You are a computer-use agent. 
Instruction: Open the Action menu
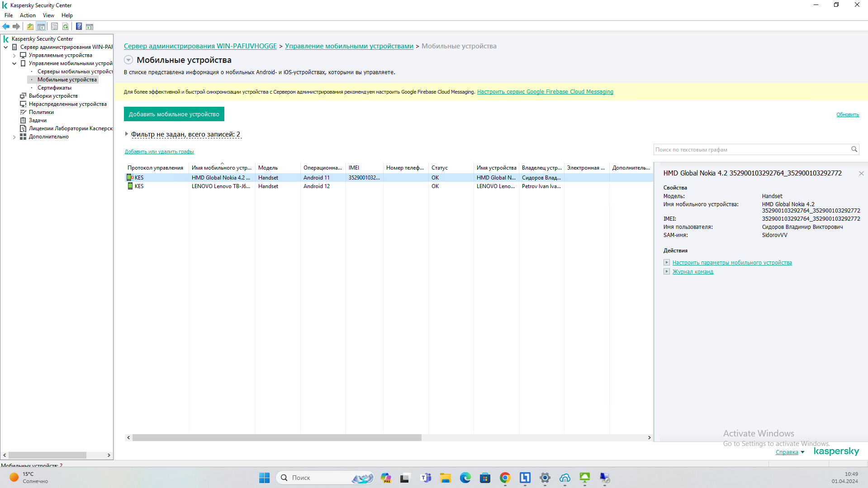point(28,15)
